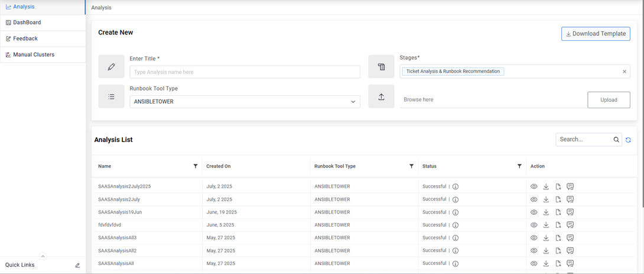Click the export file icon for fdvfdvfdvd row
644x274 pixels.
click(x=558, y=225)
